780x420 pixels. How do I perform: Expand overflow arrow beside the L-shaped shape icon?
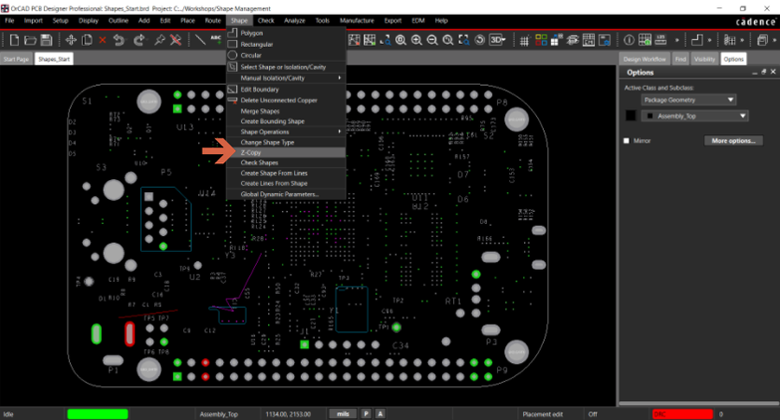(709, 40)
